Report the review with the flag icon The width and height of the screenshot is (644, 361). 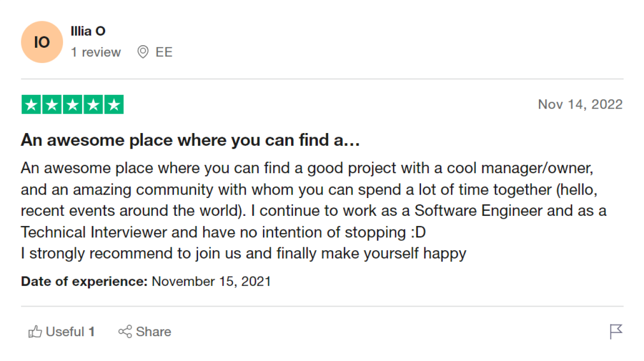pyautogui.click(x=616, y=332)
